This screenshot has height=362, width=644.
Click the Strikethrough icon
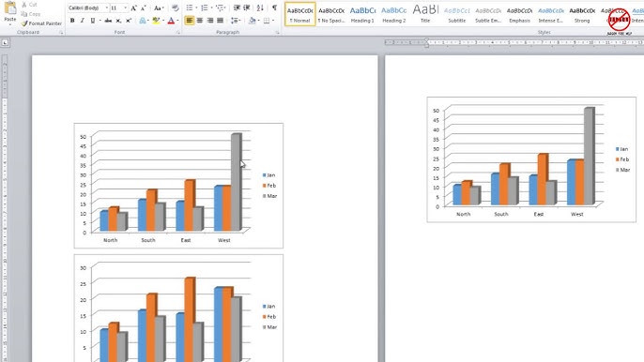tap(108, 20)
